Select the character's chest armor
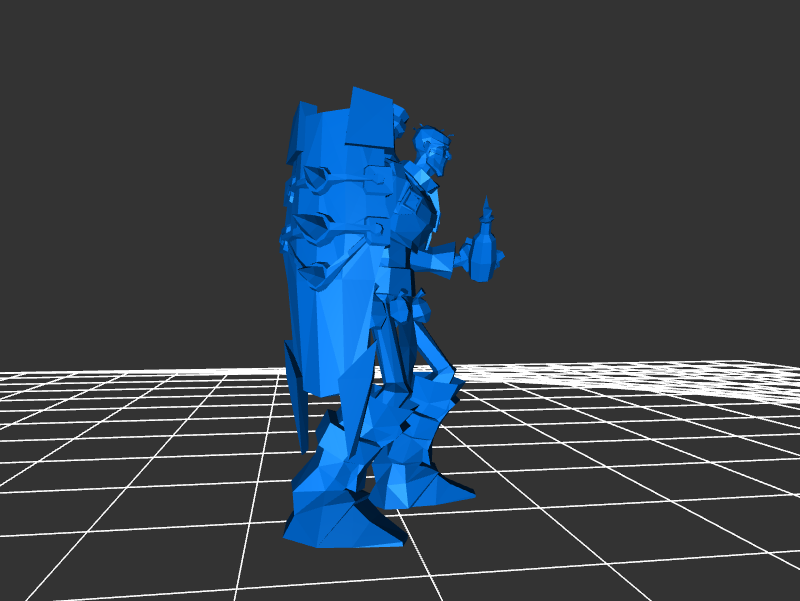800x601 pixels. click(413, 215)
